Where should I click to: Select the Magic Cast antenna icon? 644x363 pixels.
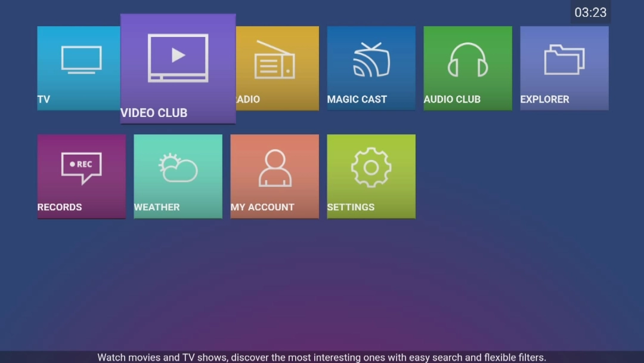(x=371, y=60)
